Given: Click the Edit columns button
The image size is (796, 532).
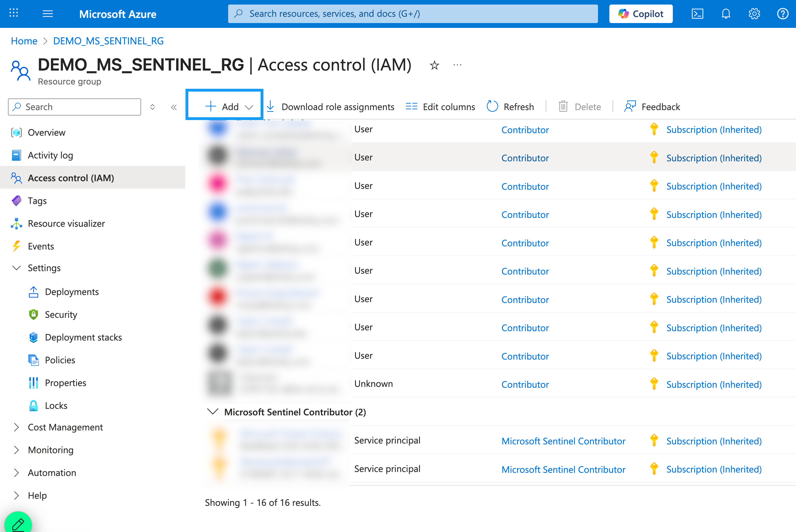Looking at the screenshot, I should tap(440, 106).
